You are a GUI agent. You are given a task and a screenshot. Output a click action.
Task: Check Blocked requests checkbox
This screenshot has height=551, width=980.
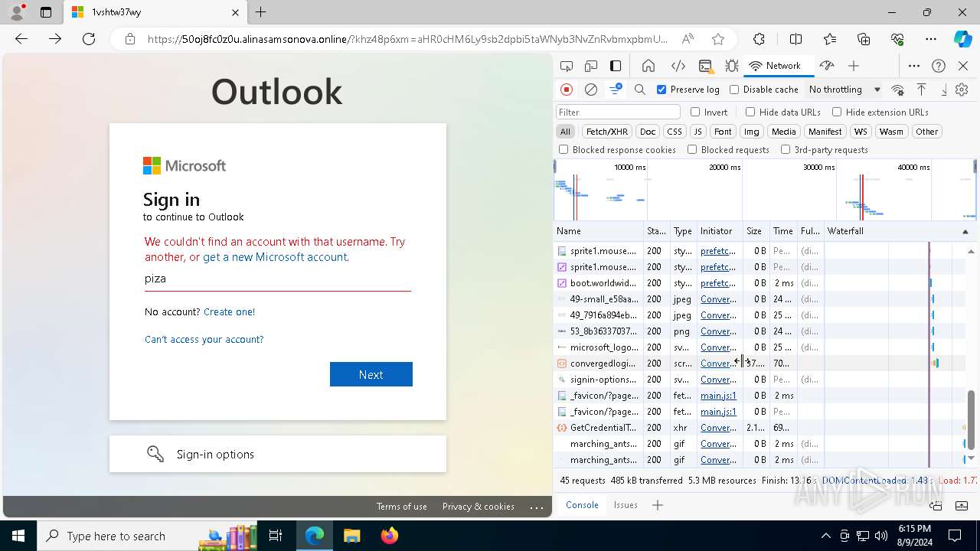(x=692, y=150)
